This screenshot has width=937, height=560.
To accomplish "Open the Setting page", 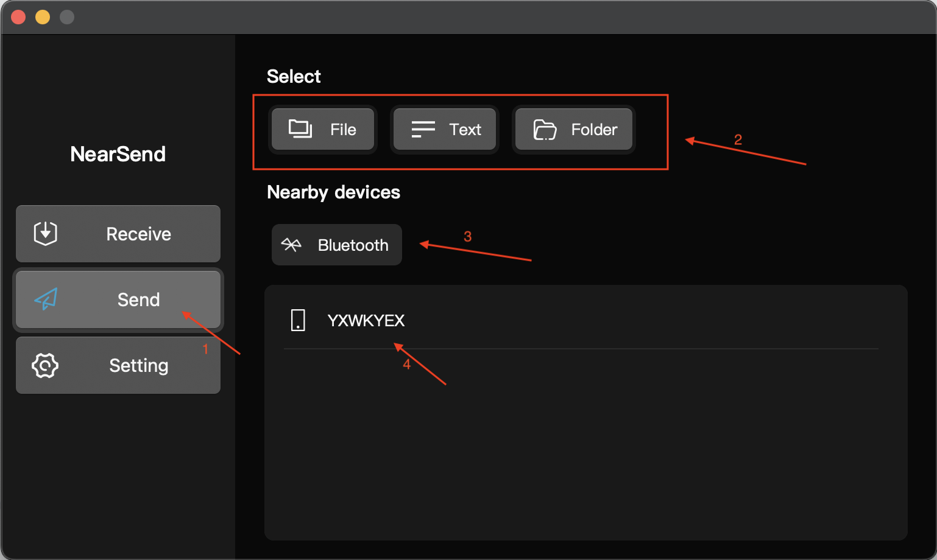I will coord(118,365).
